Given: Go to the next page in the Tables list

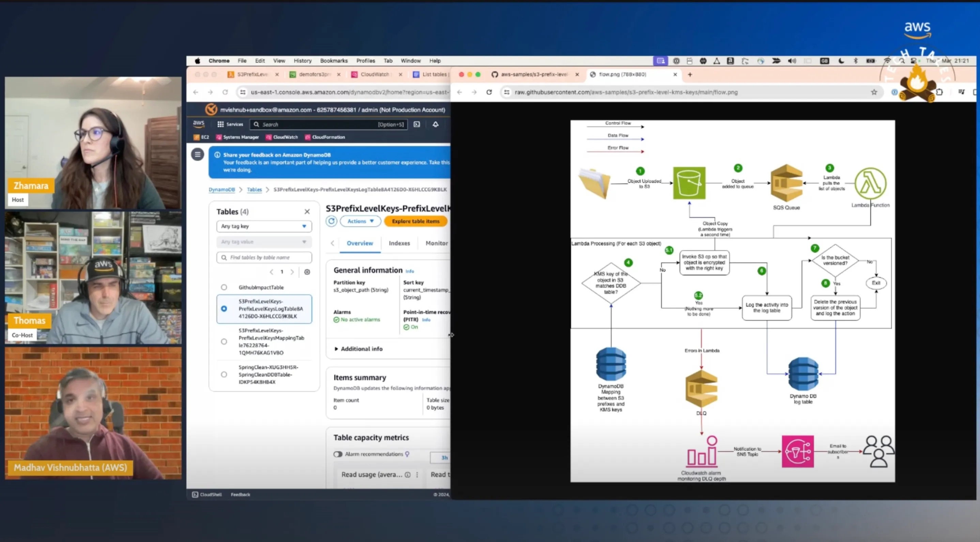Looking at the screenshot, I should coord(292,272).
